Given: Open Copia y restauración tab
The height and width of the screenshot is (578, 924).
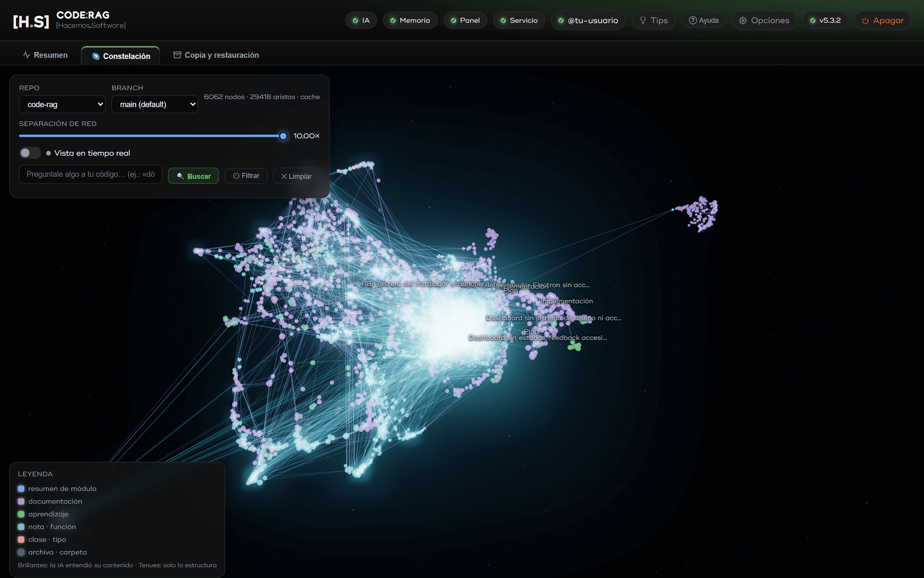Looking at the screenshot, I should [x=216, y=55].
